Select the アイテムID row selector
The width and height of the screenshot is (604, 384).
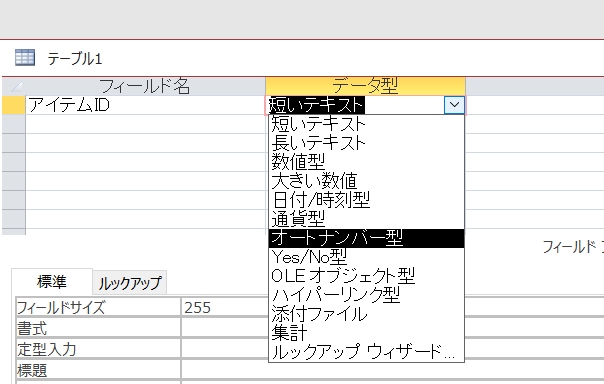(x=14, y=105)
